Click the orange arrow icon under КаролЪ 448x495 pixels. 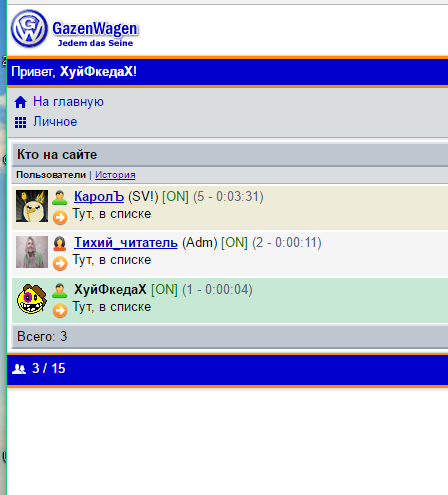(x=60, y=217)
